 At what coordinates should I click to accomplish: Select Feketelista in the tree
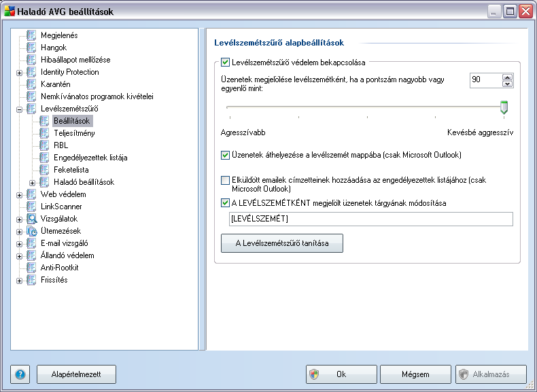[x=71, y=170]
